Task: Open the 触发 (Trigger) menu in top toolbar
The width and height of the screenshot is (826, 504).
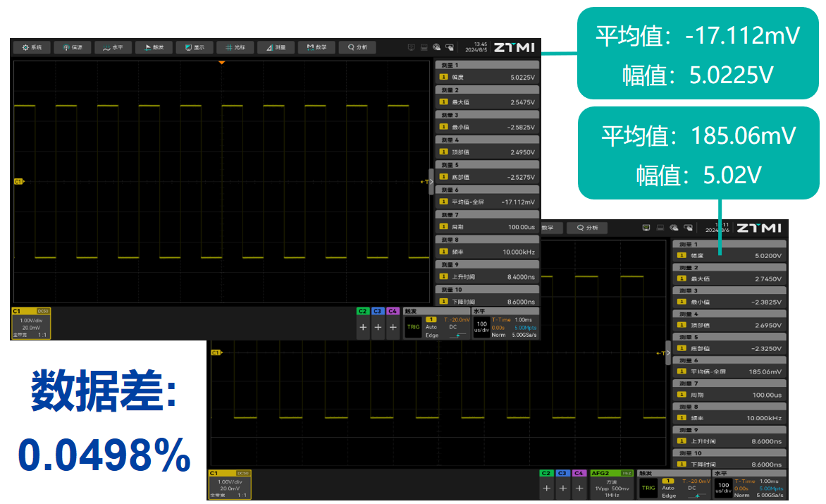Action: 154,48
